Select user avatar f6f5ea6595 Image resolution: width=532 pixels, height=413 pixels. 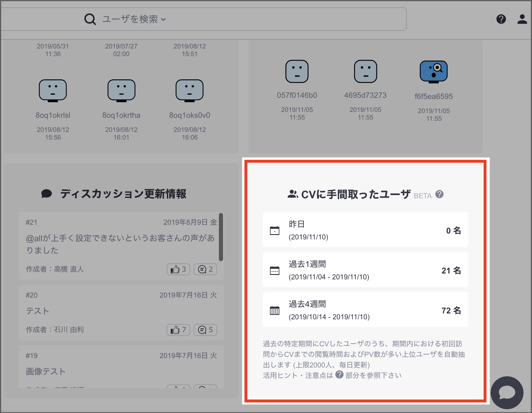pos(433,72)
